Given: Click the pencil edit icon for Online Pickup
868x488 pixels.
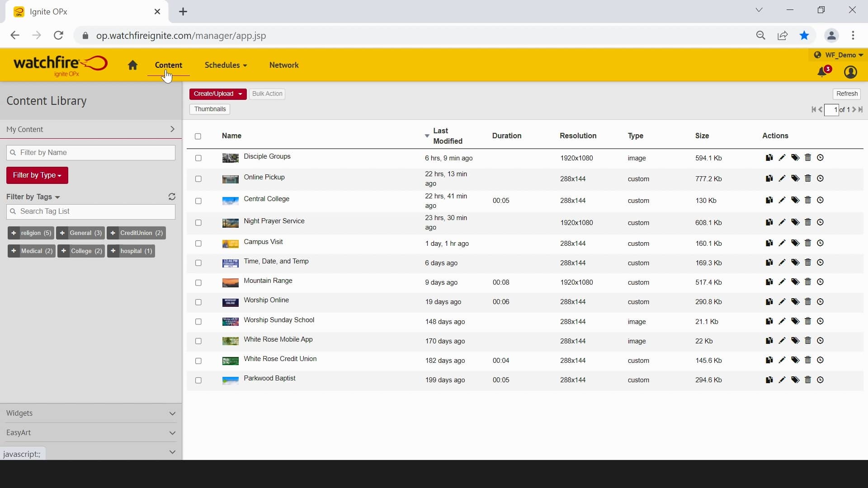Looking at the screenshot, I should click(x=782, y=178).
